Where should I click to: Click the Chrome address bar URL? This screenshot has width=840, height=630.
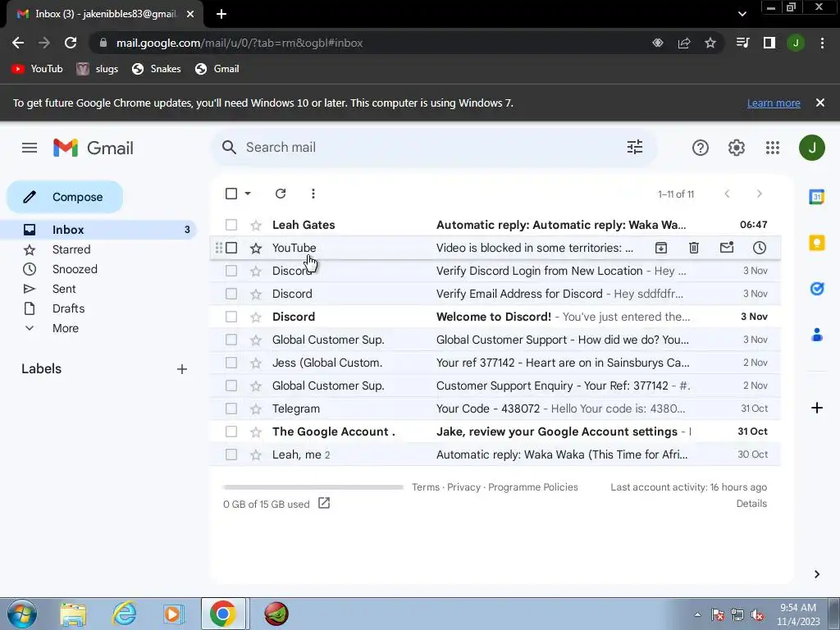(240, 43)
